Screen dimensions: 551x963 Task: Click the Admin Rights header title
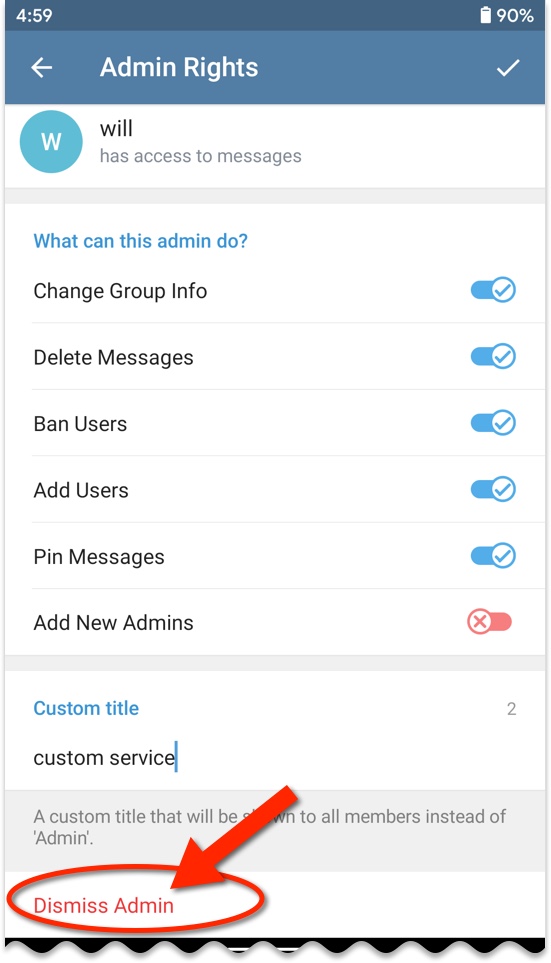(x=179, y=68)
